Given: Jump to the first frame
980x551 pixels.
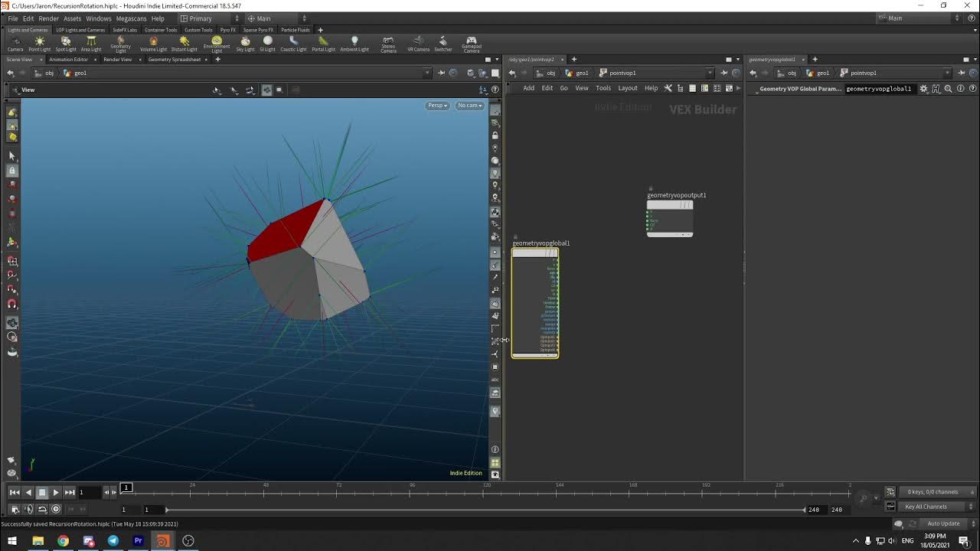Looking at the screenshot, I should (x=15, y=492).
